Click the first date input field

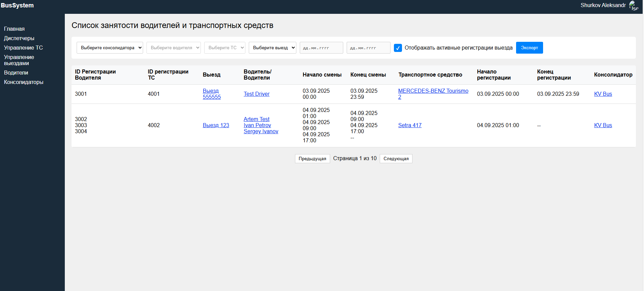(x=321, y=48)
